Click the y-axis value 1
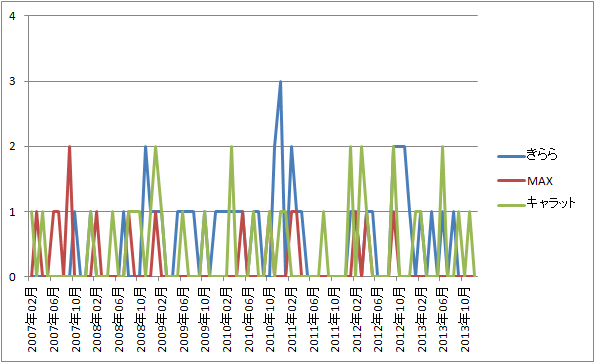The width and height of the screenshot is (595, 363). pos(13,212)
